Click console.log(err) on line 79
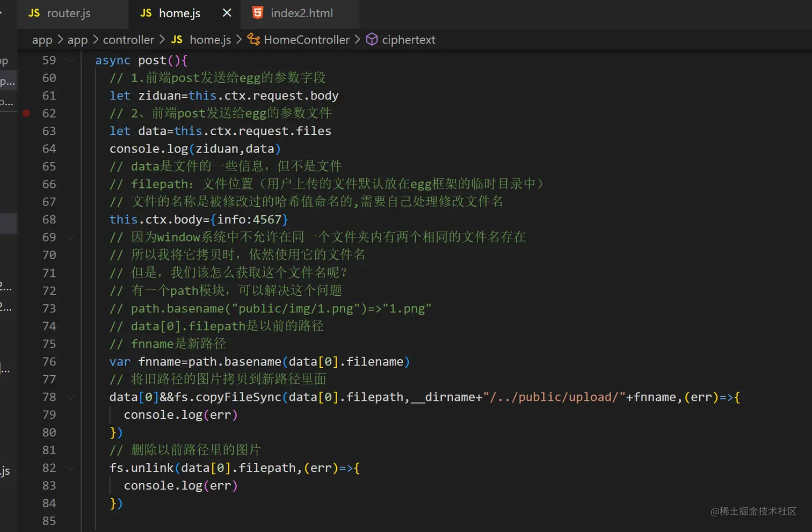 (181, 415)
